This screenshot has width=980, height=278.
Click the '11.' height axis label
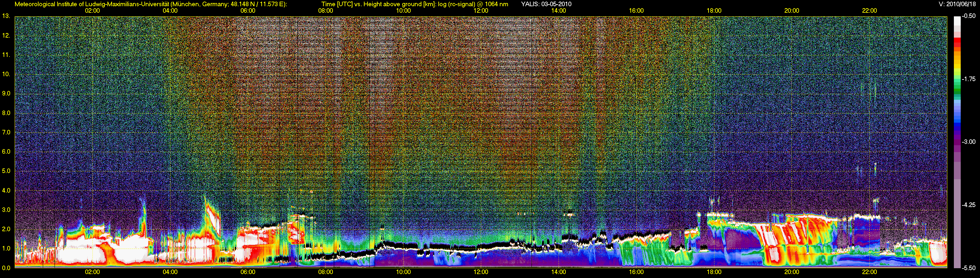tap(6, 55)
